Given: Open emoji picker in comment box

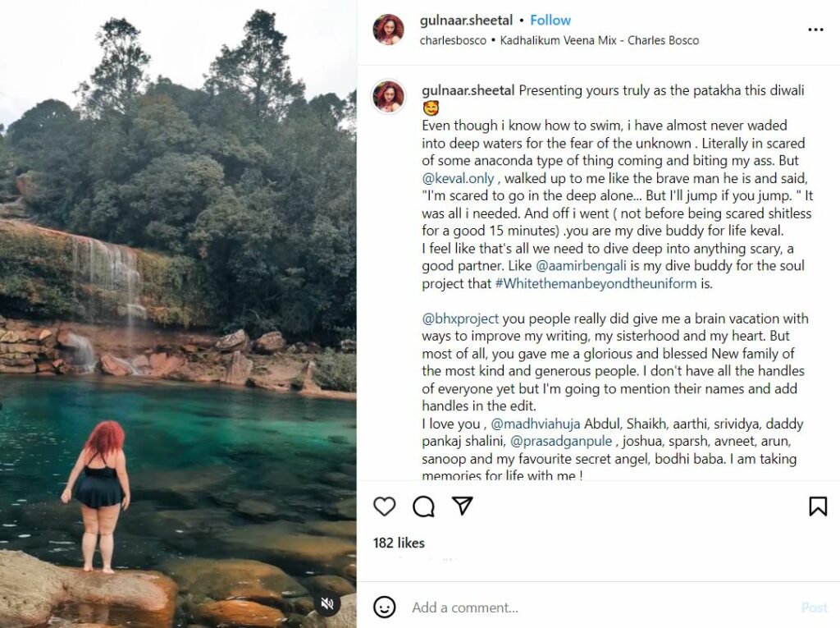Looking at the screenshot, I should tap(385, 607).
